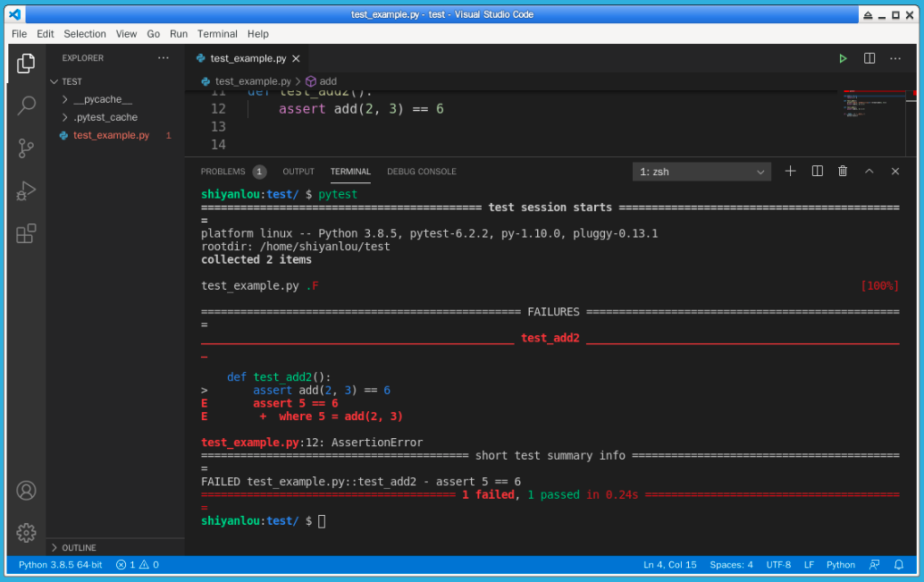The height and width of the screenshot is (582, 924).
Task: Open the View menu
Action: coord(126,34)
